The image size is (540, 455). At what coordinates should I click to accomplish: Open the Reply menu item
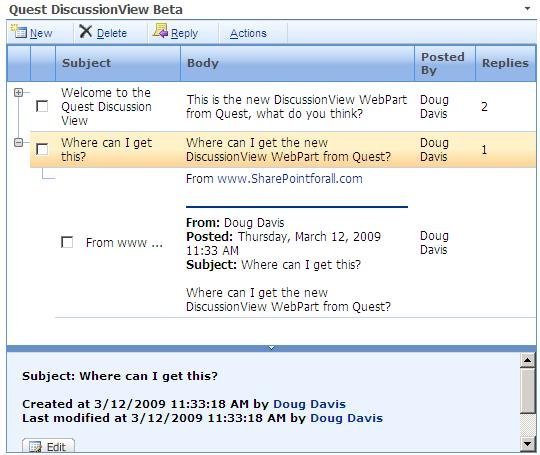click(x=184, y=33)
